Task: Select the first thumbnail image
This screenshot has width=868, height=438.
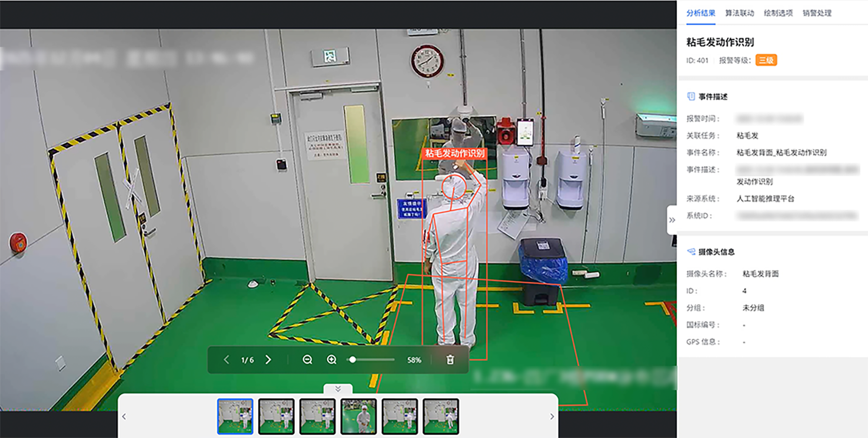Action: (235, 416)
